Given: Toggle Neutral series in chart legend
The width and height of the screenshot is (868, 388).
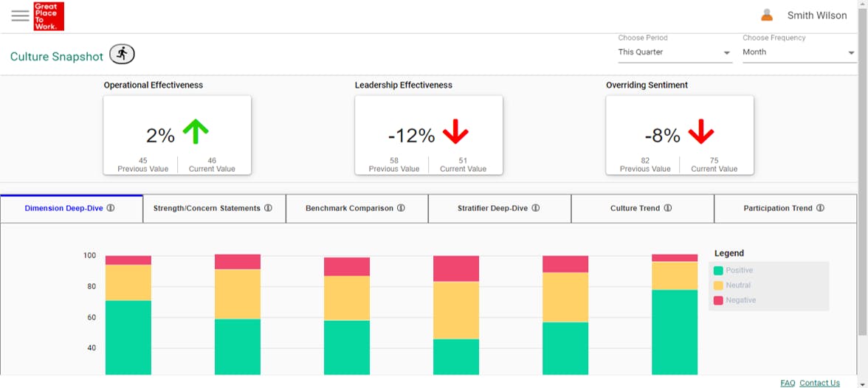Looking at the screenshot, I should pos(738,285).
